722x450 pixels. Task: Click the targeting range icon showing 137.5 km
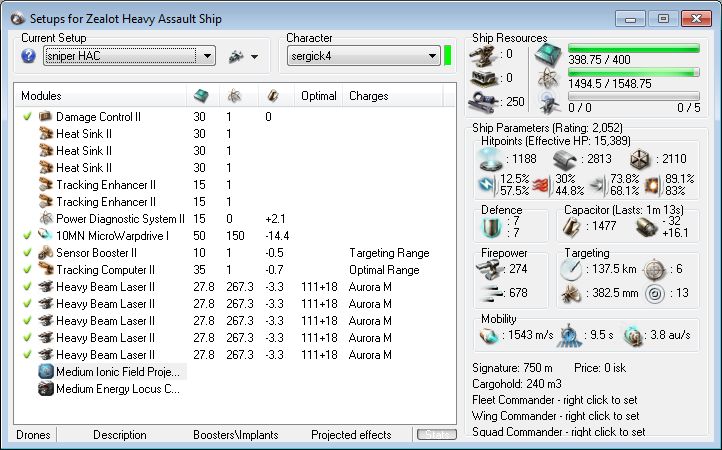point(571,269)
